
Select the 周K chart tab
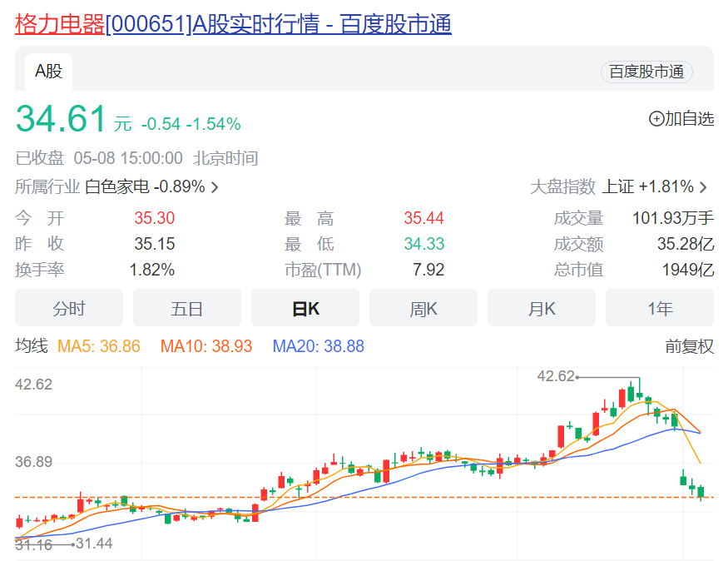[x=423, y=309]
